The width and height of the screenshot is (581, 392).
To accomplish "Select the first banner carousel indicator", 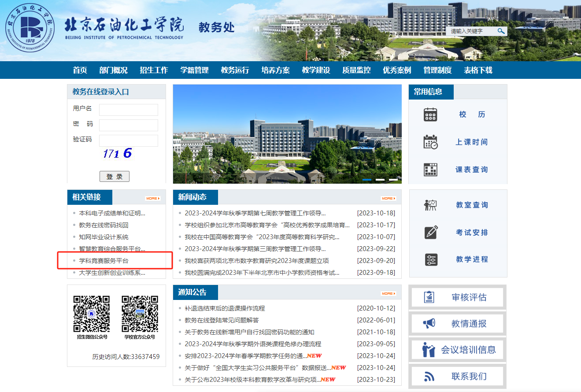I will (x=367, y=180).
